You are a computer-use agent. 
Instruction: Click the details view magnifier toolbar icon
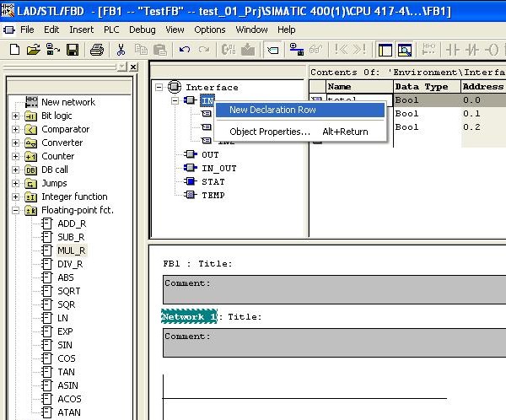point(405,50)
